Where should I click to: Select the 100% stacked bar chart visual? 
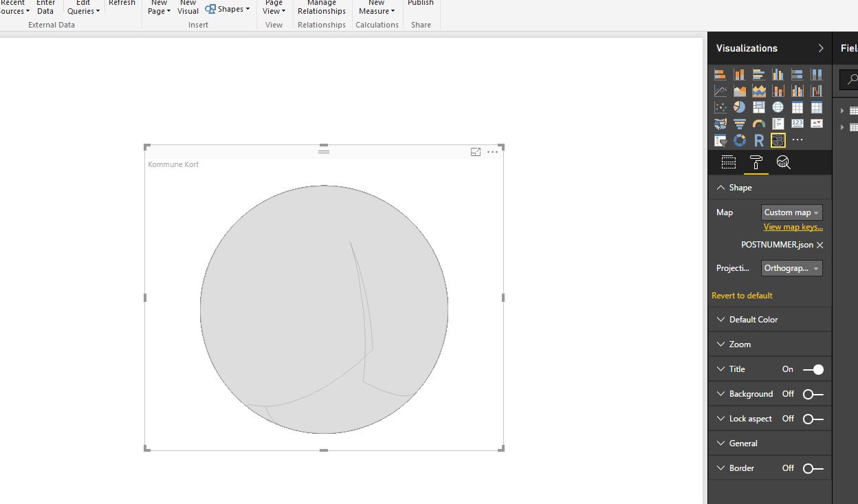797,74
